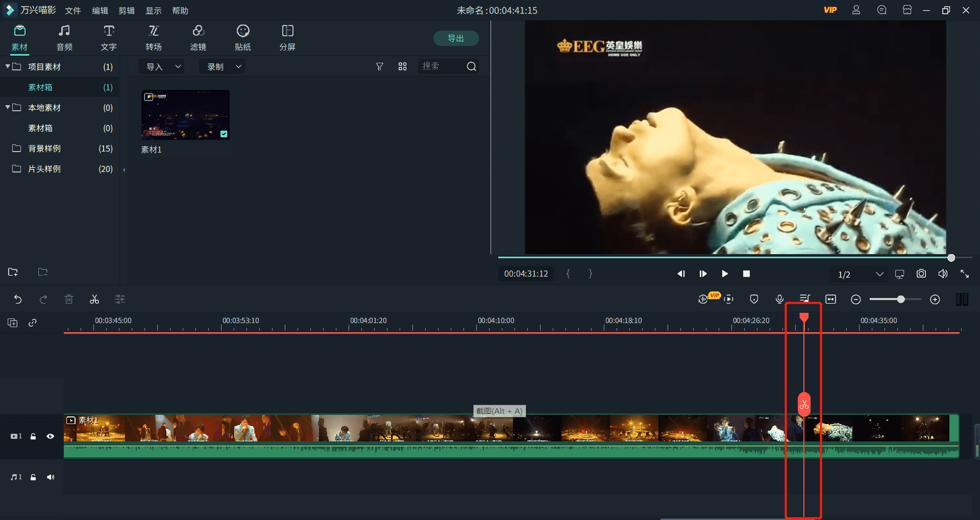Open the voiceover microphone recording
Viewport: 980px width, 520px height.
pos(779,300)
